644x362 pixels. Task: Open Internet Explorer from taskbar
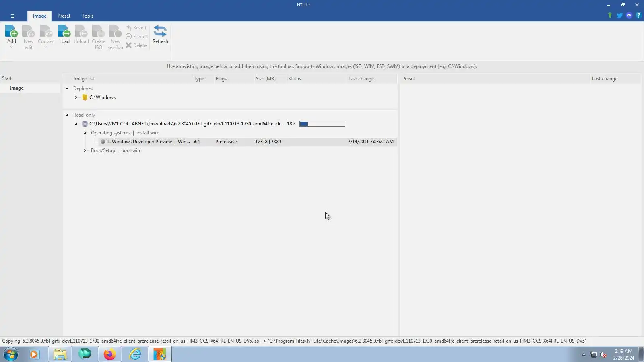135,354
